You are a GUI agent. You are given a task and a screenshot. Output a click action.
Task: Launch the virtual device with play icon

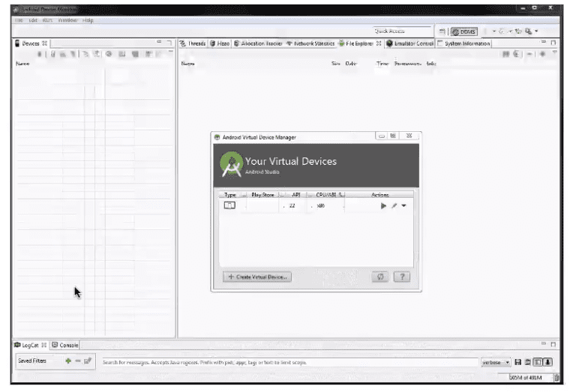pos(384,205)
